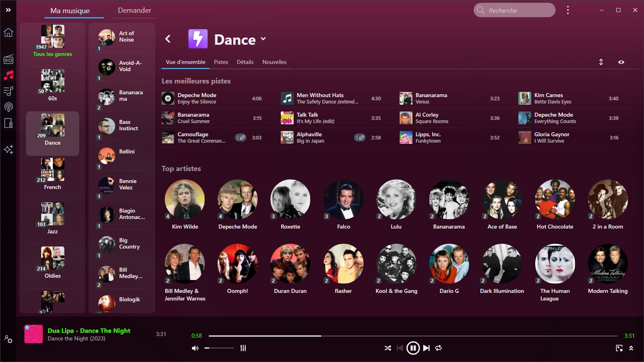Expand the player panel upward
The height and width of the screenshot is (362, 644).
(x=631, y=348)
